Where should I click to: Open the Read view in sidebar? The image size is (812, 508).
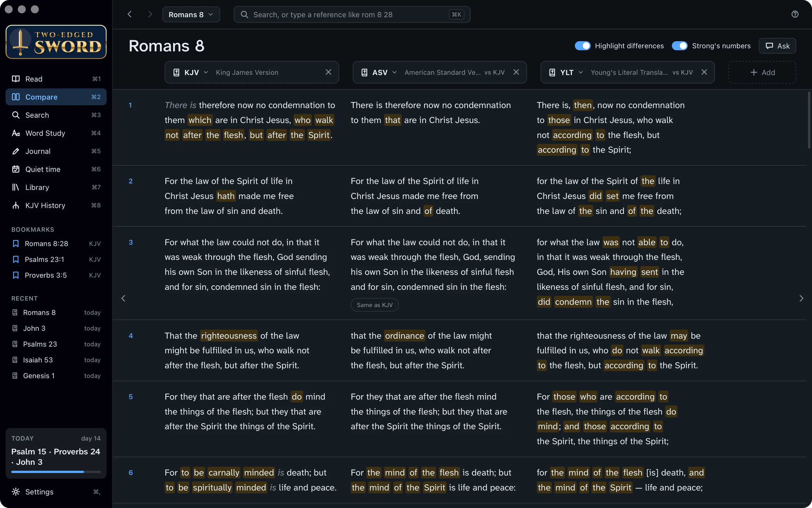[56, 79]
